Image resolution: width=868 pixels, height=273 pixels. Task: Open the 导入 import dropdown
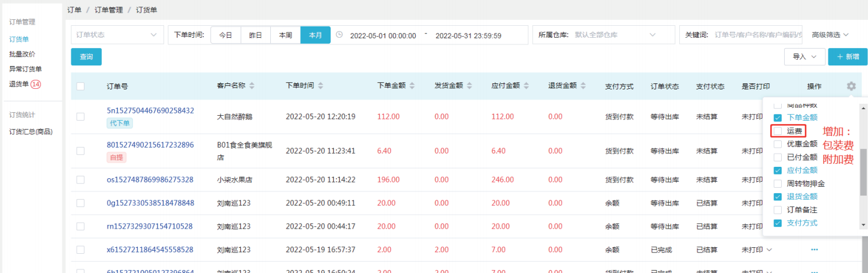805,56
